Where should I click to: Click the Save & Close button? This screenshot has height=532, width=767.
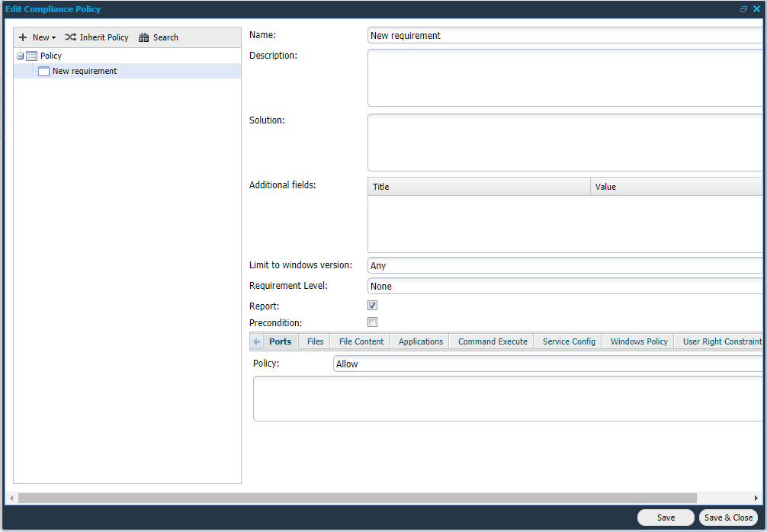click(x=728, y=518)
